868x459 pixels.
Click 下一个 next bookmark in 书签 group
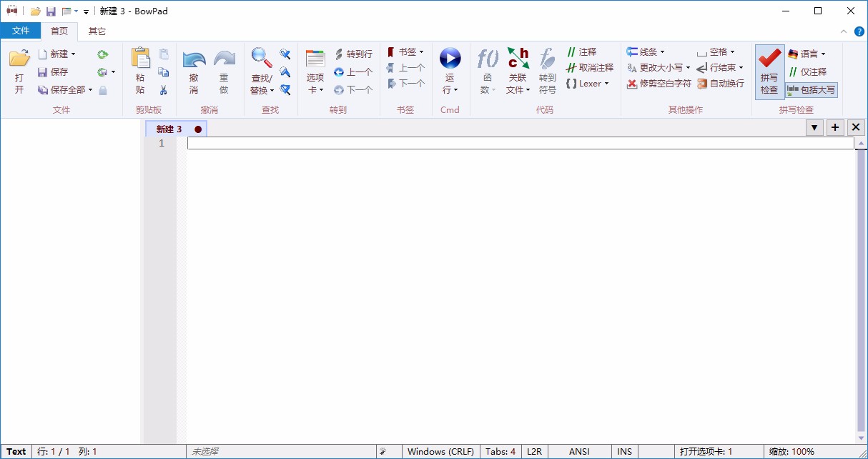[405, 84]
